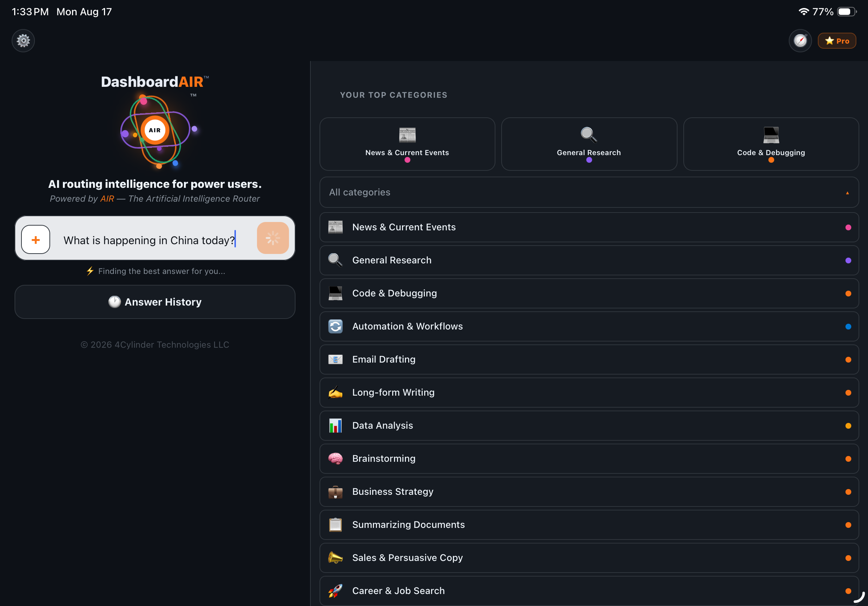Click laptop icon on top Code & Debugging card
868x606 pixels.
771,135
